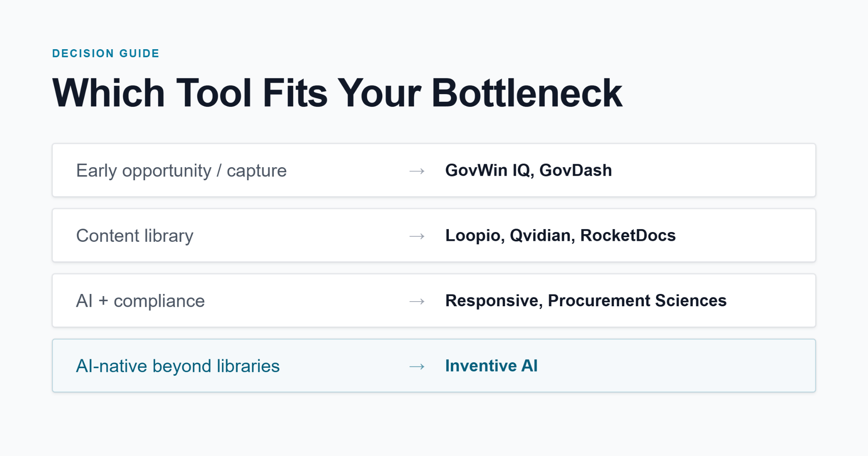Click Responsive, Procurement Sciences text
The image size is (868, 456).
[x=586, y=300]
